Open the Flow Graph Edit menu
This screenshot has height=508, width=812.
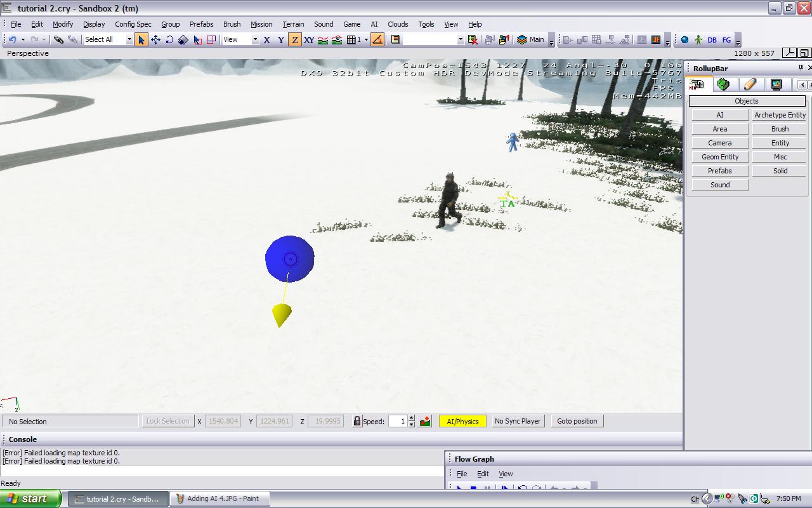tap(483, 474)
